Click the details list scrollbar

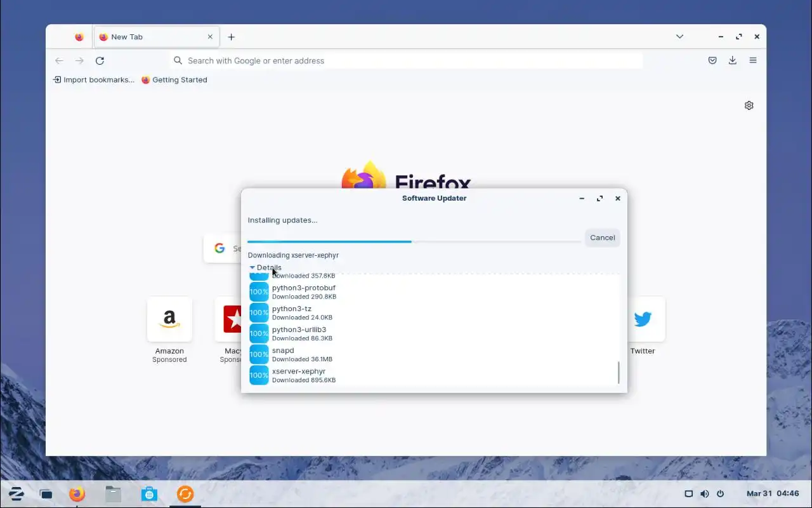[x=619, y=373]
